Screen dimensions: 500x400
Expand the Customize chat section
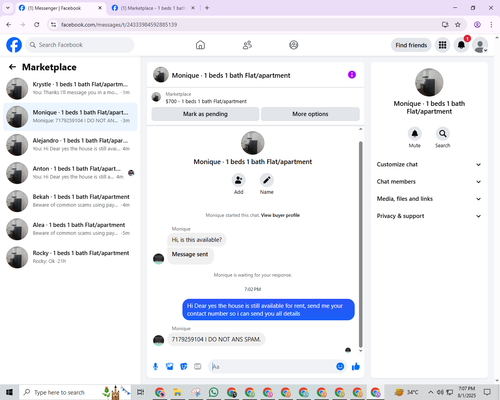(x=429, y=164)
